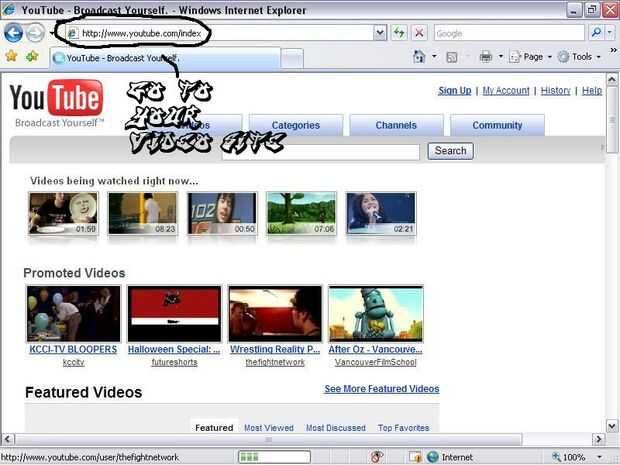620x465 pixels.
Task: Open the KCCI-TV BLOOPERS video link
Action: click(x=73, y=349)
